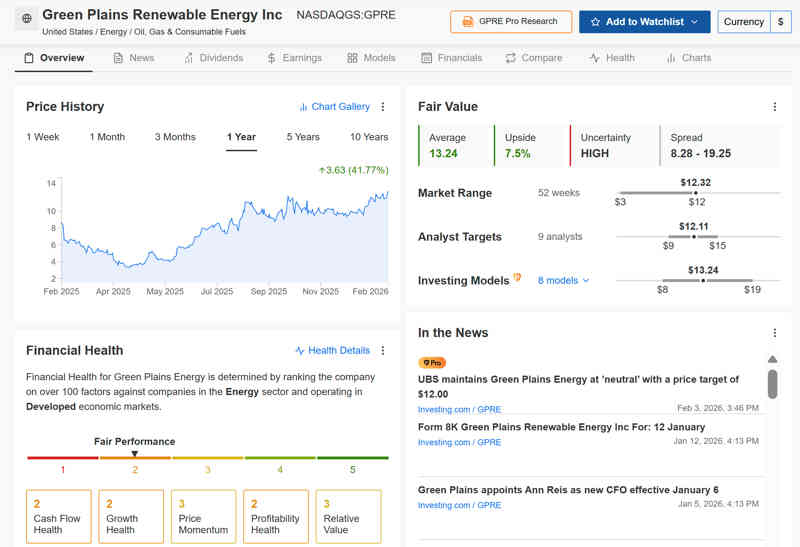The width and height of the screenshot is (800, 547).
Task: Open Fair Value kebab menu
Action: pyautogui.click(x=774, y=107)
